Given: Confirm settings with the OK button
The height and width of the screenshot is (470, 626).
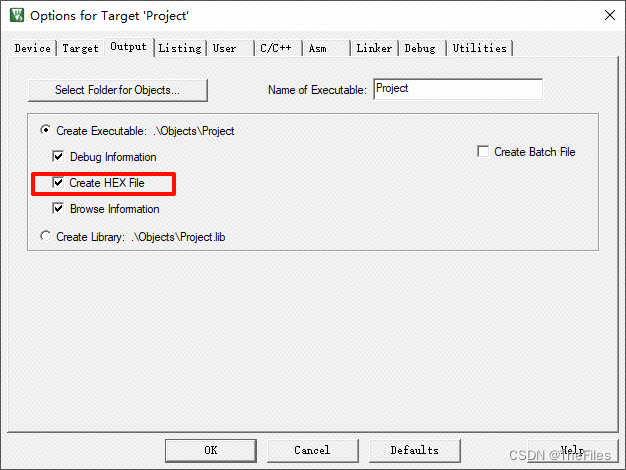Looking at the screenshot, I should click(211, 450).
